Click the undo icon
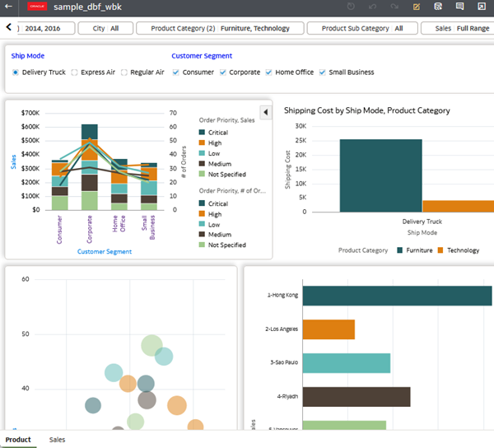Viewport: 494px width, 448px height. 373,7
